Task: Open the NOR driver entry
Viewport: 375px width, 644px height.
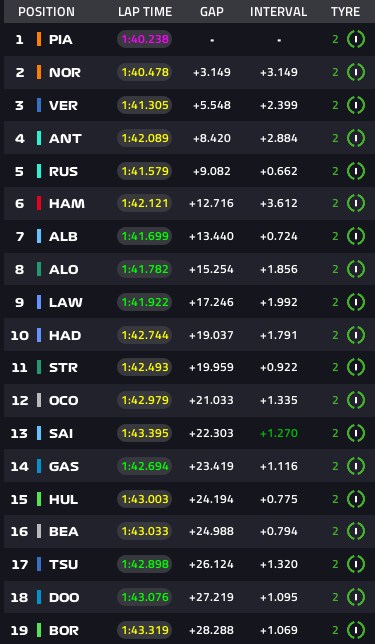Action: pos(65,72)
